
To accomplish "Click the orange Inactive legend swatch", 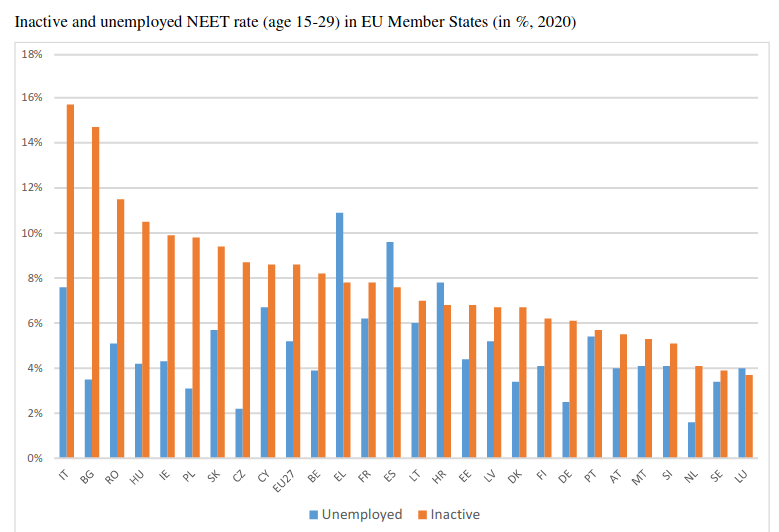I will [423, 515].
